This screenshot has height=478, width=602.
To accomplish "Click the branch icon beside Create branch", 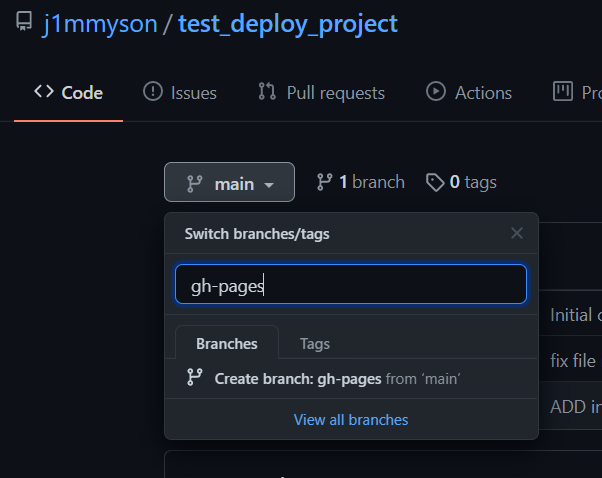I will pos(195,377).
